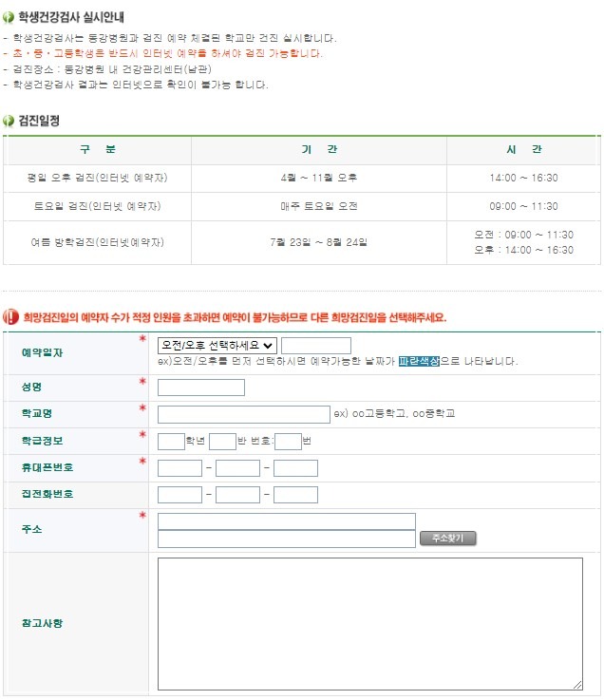Click middle box of 휴대폰번호
Screen dimensions: 604x700
point(237,468)
